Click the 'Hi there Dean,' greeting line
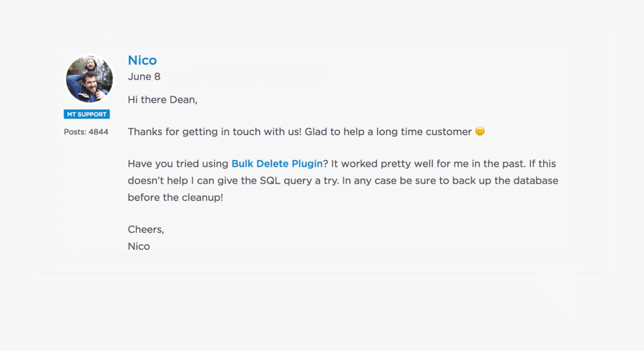644x351 pixels. point(162,100)
